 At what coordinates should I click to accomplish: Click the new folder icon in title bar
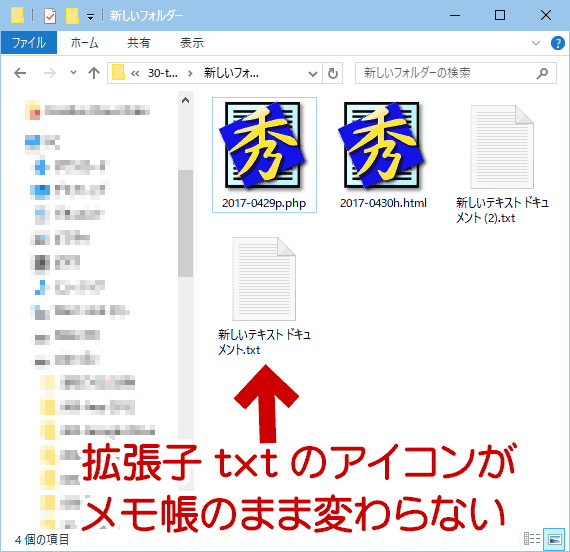[72, 16]
